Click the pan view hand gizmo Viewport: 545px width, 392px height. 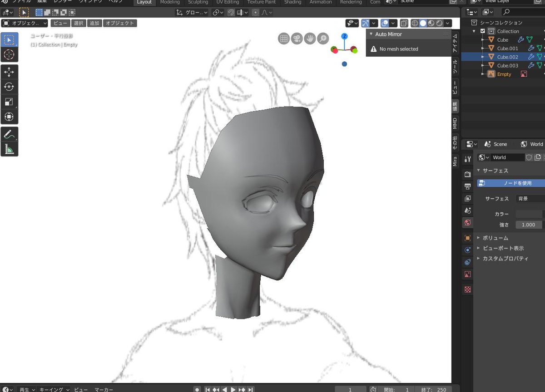click(x=310, y=39)
